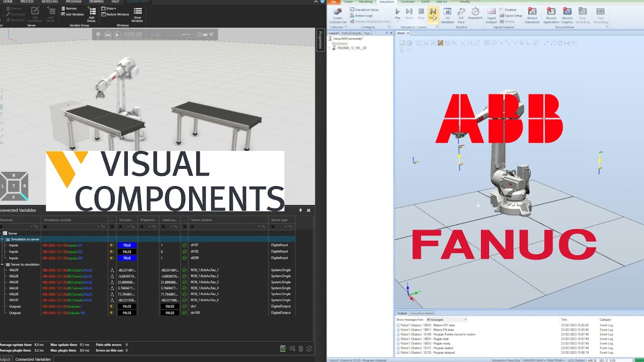Collapse the Server to simulation group
Image resolution: width=644 pixels, height=362 pixels.
pyautogui.click(x=2, y=264)
